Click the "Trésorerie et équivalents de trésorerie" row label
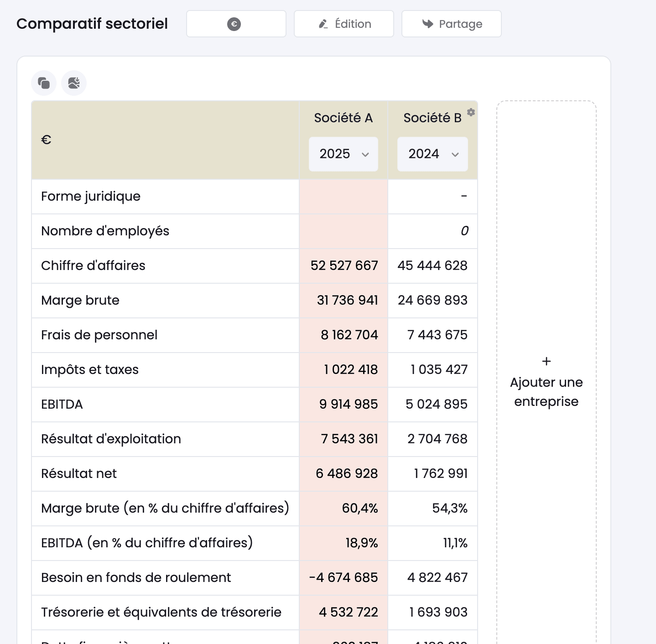Screen dimensions: 656x644 [161, 612]
